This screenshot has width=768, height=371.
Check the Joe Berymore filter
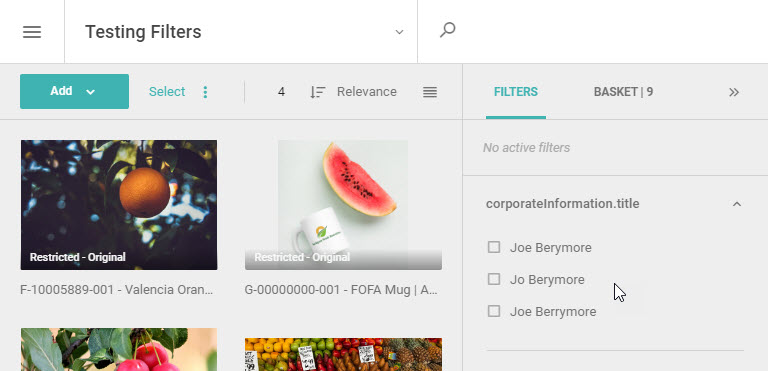pos(494,247)
